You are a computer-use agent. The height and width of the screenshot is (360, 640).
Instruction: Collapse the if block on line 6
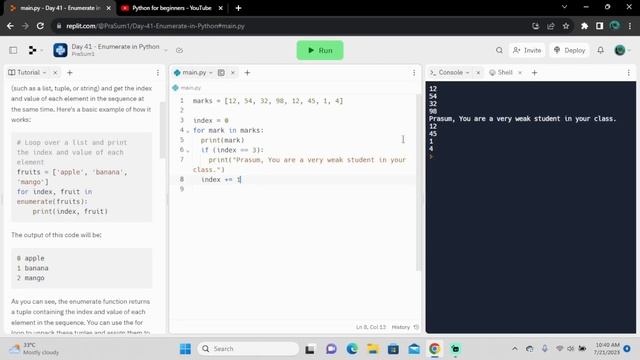pyautogui.click(x=188, y=151)
